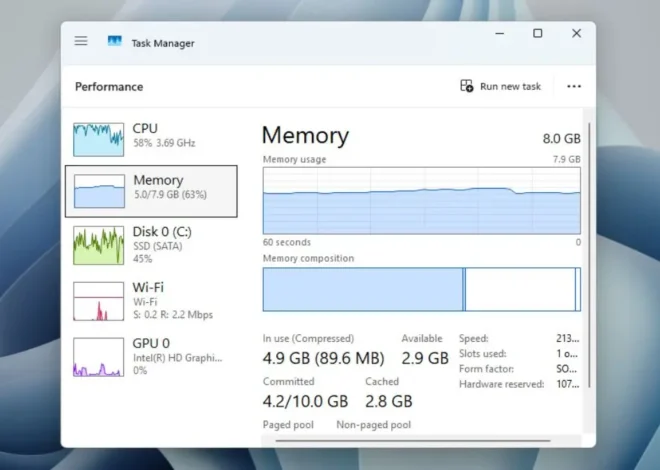Click the horizontal scrollbar at bottom
The width and height of the screenshot is (660, 470).
tap(413, 441)
